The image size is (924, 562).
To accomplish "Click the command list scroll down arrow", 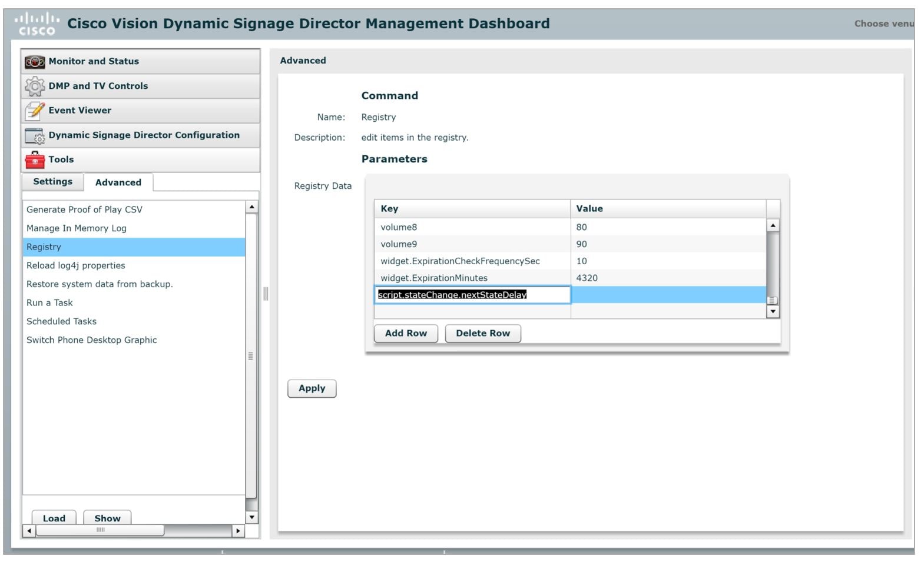I will (251, 517).
